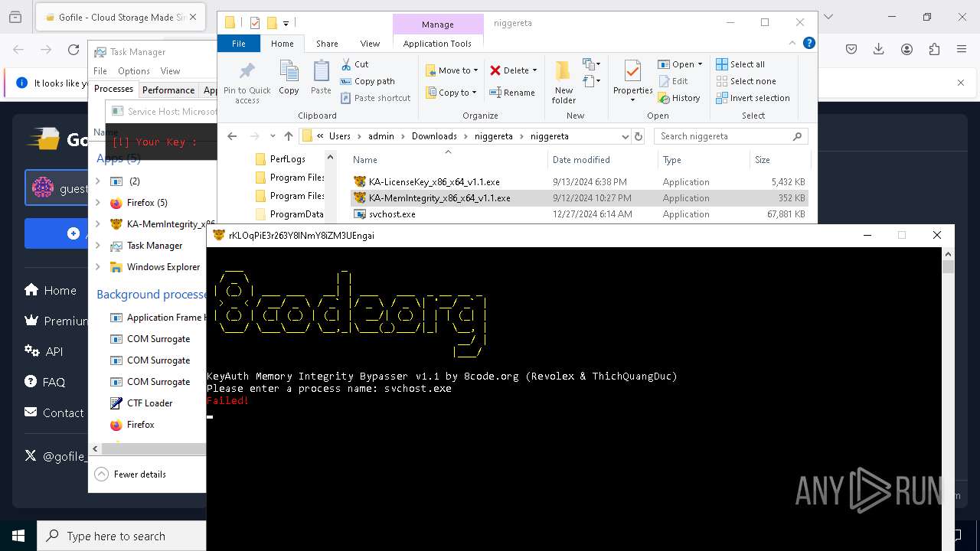Click Select none in ribbon
The width and height of the screenshot is (980, 551).
[x=746, y=81]
